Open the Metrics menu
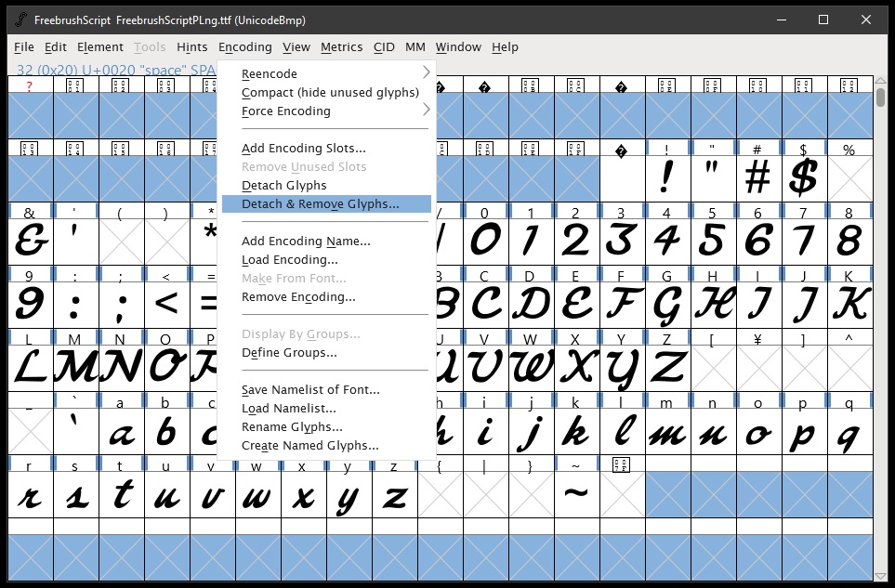895x588 pixels. pyautogui.click(x=341, y=47)
